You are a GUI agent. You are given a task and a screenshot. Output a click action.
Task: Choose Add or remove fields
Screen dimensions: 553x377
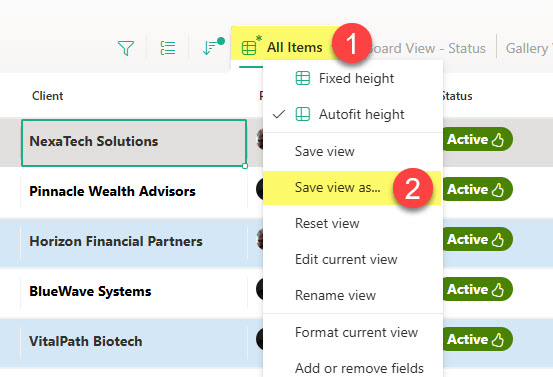click(353, 368)
